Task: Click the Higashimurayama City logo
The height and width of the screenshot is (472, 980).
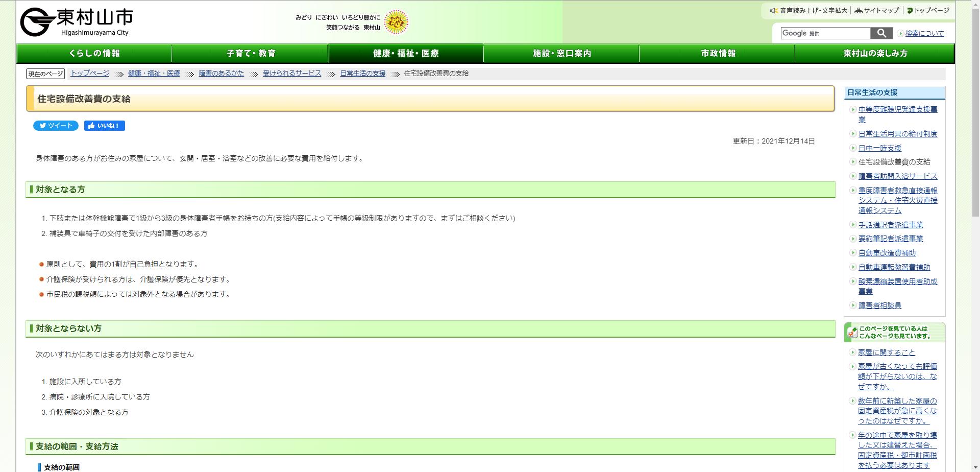Action: (77, 22)
